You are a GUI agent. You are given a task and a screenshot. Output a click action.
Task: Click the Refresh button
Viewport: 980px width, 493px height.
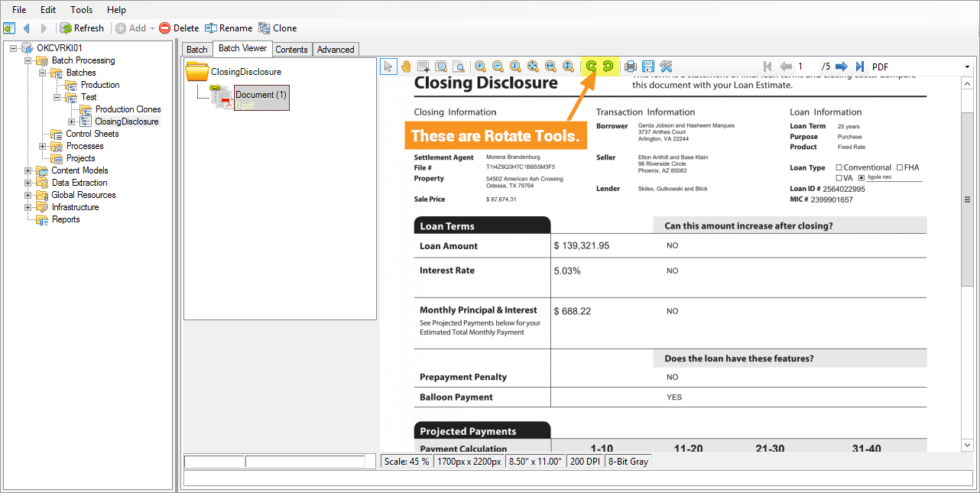coord(82,28)
